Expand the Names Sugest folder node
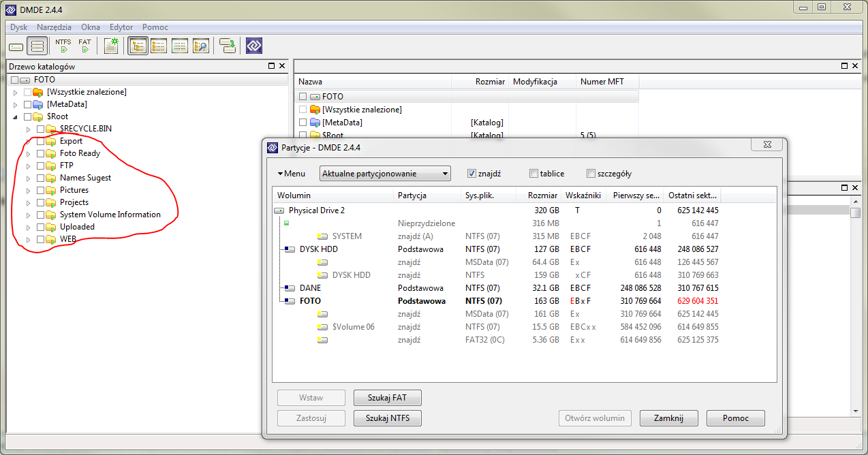The image size is (868, 455). click(x=28, y=178)
